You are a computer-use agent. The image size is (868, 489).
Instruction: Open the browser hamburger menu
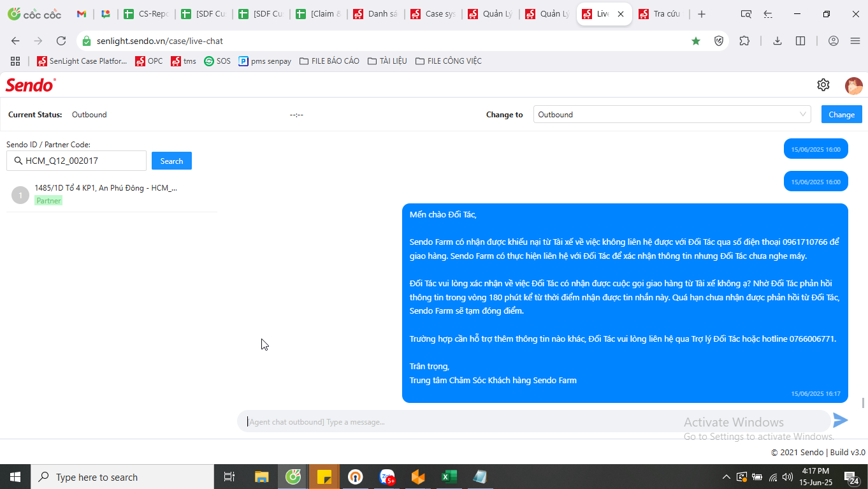tap(855, 41)
